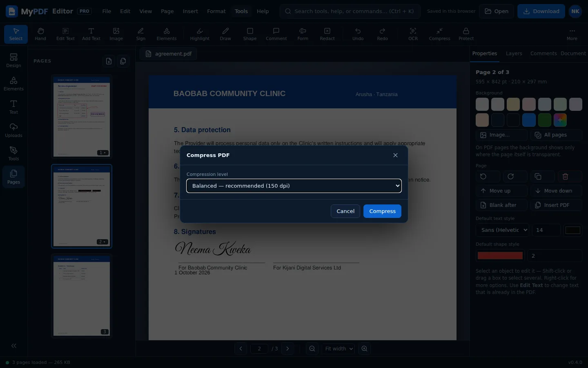Expand the Sans (Helvetica) font dropdown
This screenshot has height=368, width=588.
pos(502,230)
